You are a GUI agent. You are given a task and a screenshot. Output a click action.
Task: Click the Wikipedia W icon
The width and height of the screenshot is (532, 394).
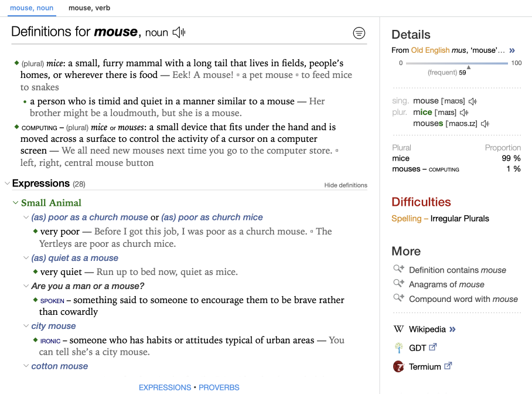[x=398, y=329]
